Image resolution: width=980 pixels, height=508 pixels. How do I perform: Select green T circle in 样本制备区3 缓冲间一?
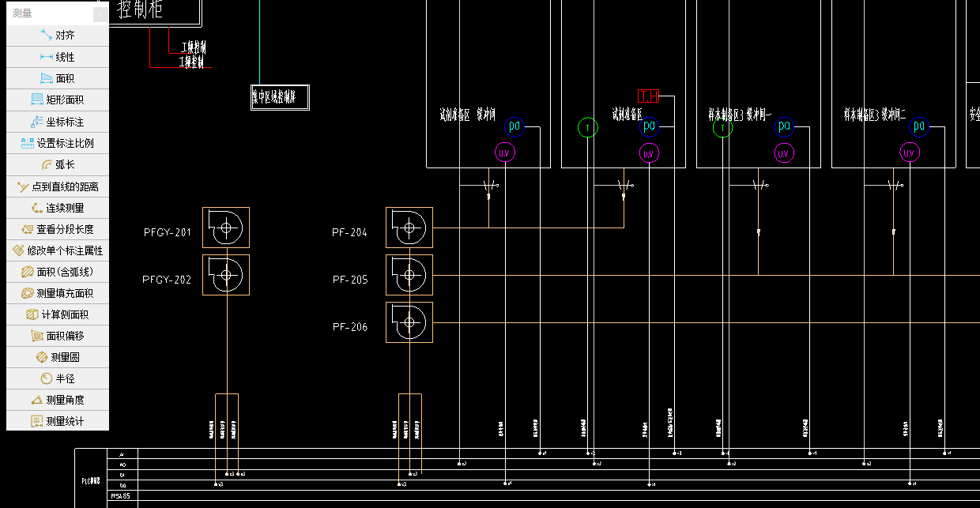pos(722,127)
